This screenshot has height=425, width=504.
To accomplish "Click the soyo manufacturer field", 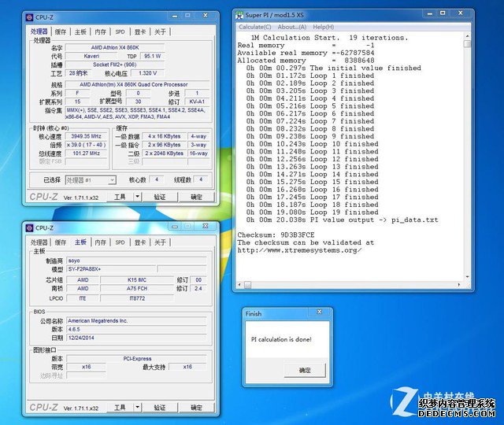I will coord(136,261).
